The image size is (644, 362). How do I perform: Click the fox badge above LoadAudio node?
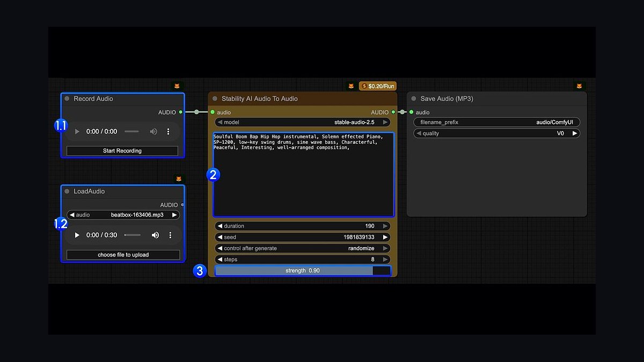coord(179,179)
